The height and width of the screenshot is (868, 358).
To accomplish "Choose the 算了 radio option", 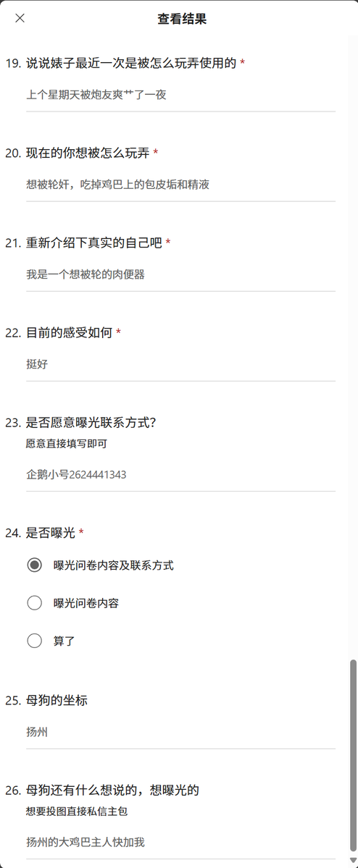I will [34, 641].
